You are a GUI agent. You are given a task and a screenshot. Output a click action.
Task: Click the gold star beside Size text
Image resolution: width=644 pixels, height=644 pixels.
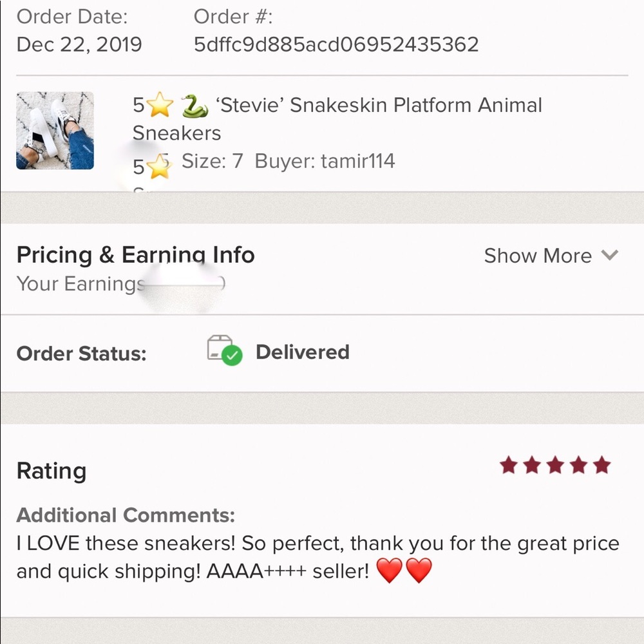click(x=158, y=167)
